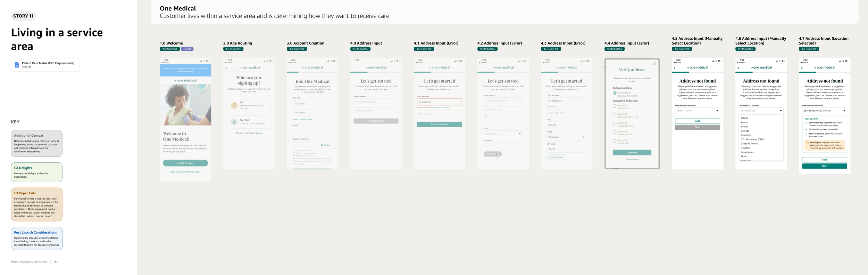Click the Last name field on Account Creation

click(312, 113)
